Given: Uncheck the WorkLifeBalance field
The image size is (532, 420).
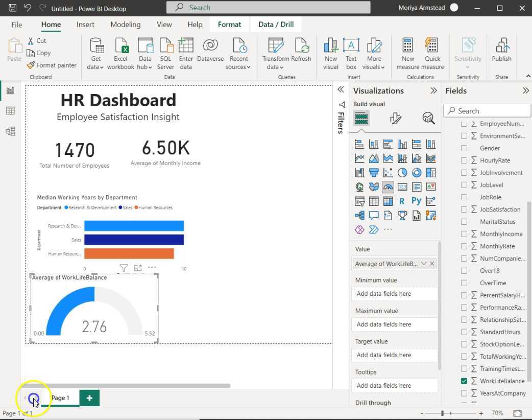Looking at the screenshot, I should pos(464,381).
